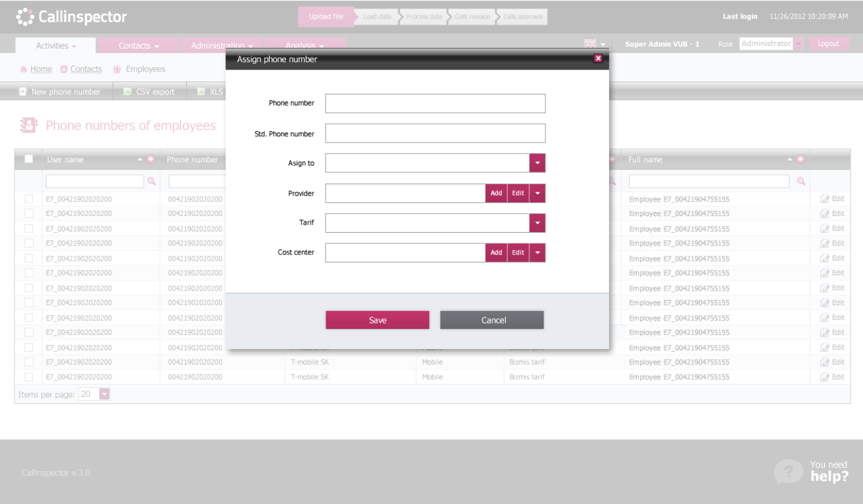Open the Items per page dropdown
Image resolution: width=863 pixels, height=504 pixels.
pyautogui.click(x=104, y=393)
